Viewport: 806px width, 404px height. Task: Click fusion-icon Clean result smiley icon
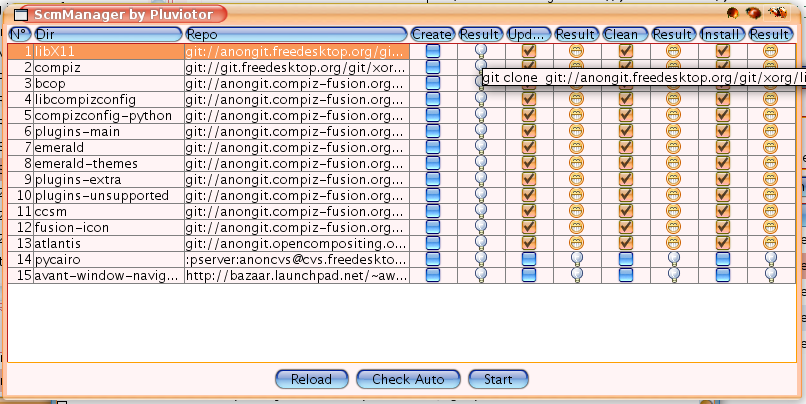(x=673, y=227)
